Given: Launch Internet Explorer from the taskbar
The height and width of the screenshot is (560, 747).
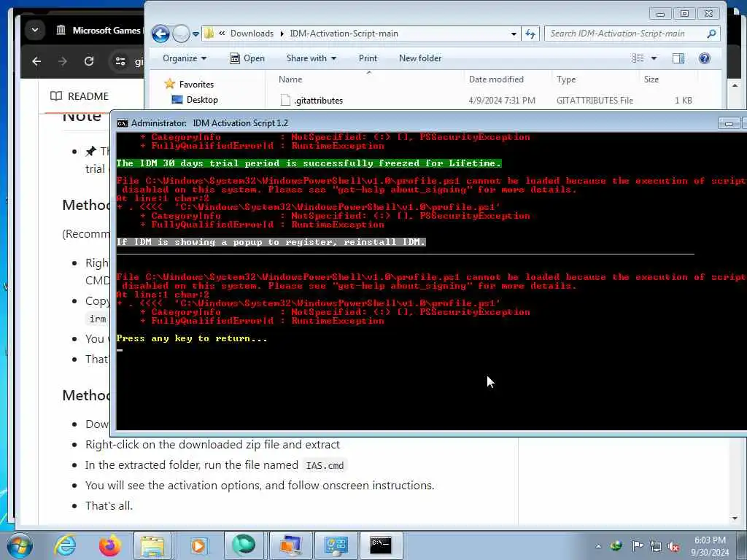Looking at the screenshot, I should (x=65, y=545).
